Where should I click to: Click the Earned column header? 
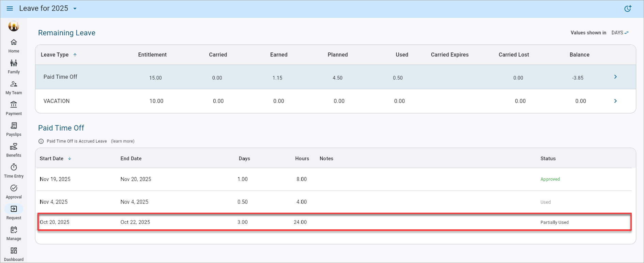(x=279, y=55)
